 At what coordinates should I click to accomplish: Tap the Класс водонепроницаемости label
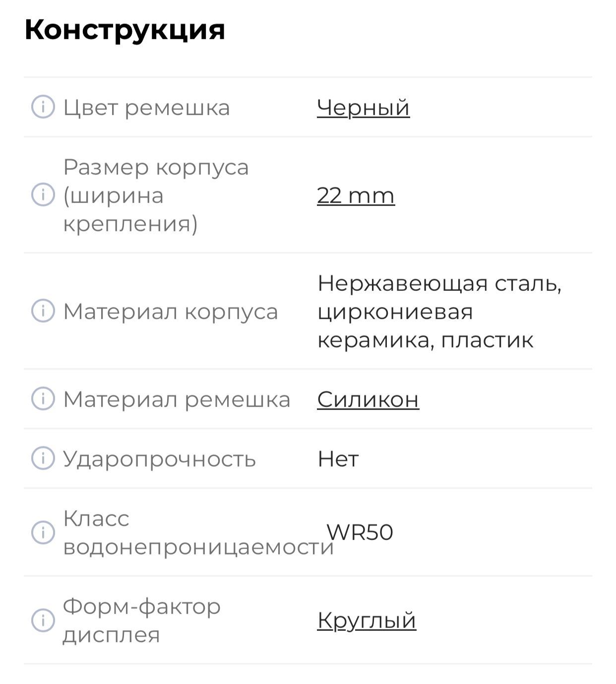coord(197,533)
